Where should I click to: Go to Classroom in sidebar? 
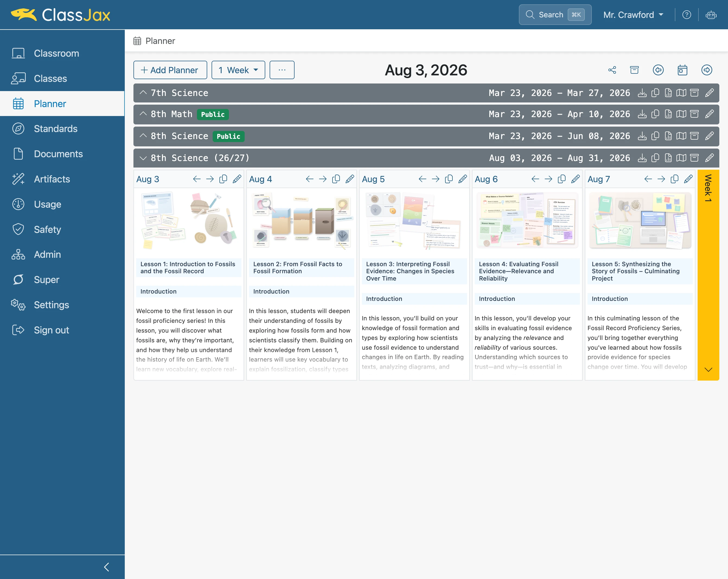[x=62, y=53]
